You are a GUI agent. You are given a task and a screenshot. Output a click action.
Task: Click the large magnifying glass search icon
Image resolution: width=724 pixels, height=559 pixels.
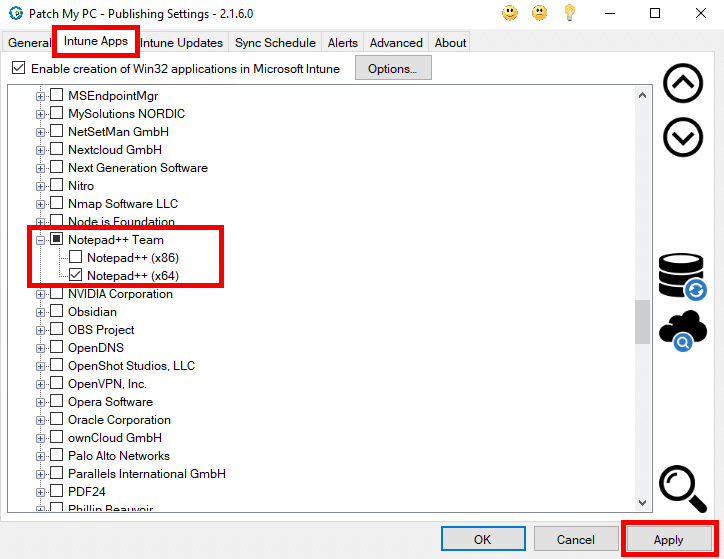click(683, 489)
